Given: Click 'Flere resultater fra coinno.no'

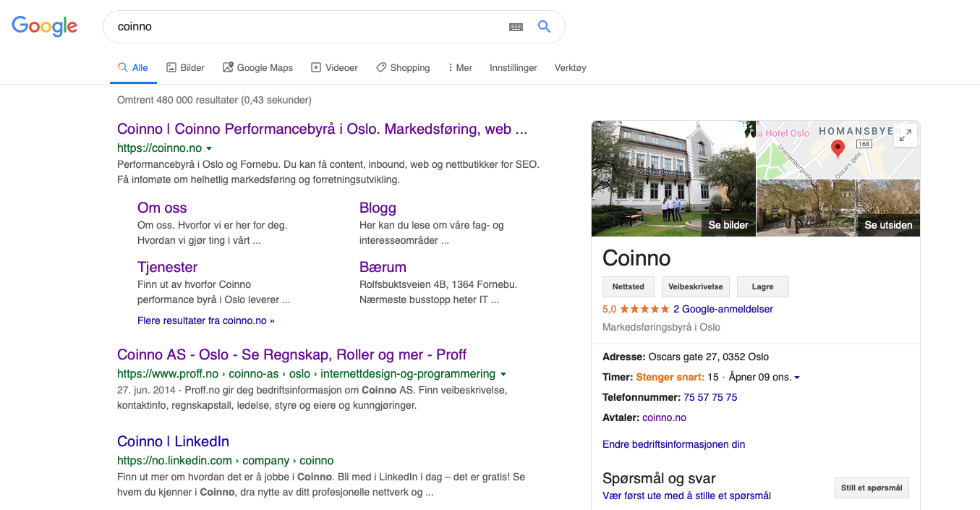Looking at the screenshot, I should tap(206, 320).
